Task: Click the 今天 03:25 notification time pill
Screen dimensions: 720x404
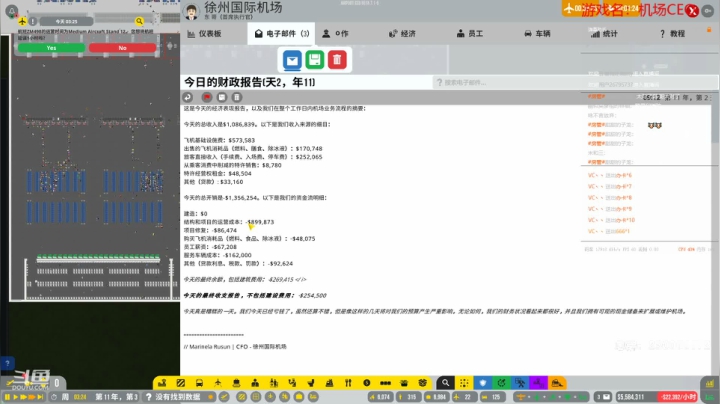Action: click(67, 21)
